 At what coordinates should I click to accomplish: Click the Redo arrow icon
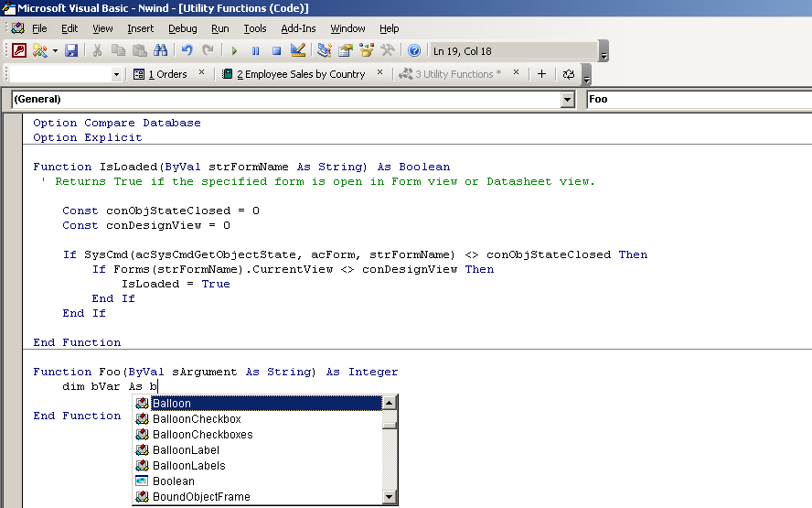point(208,50)
